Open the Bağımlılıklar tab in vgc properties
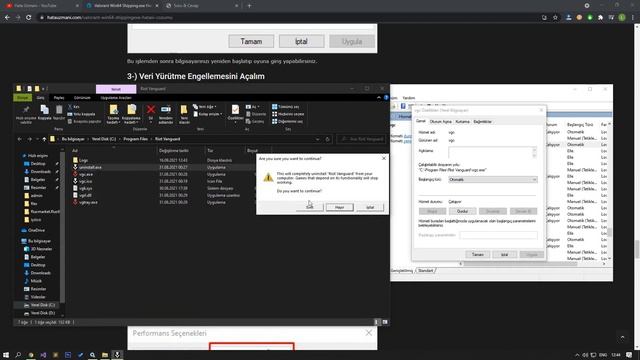Screen dimensions: 640x360 click(482, 122)
